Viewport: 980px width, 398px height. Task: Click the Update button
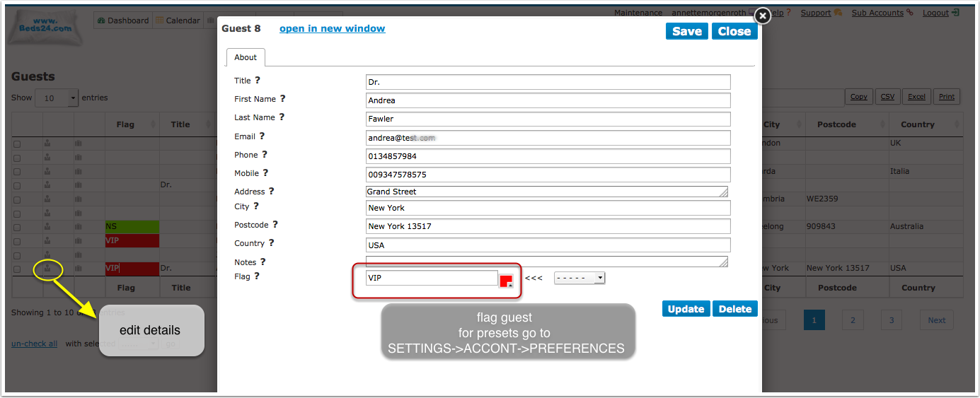tap(686, 309)
